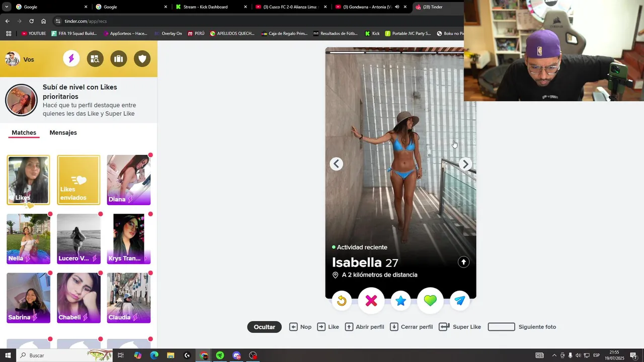Open the Kick bookmark
The width and height of the screenshot is (644, 362).
[372, 34]
